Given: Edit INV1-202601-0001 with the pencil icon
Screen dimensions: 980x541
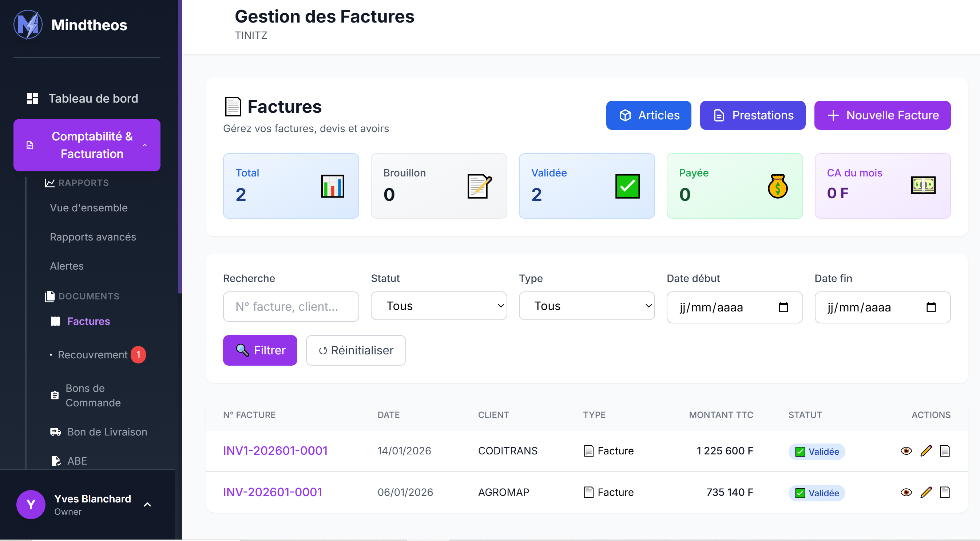Looking at the screenshot, I should pos(926,451).
